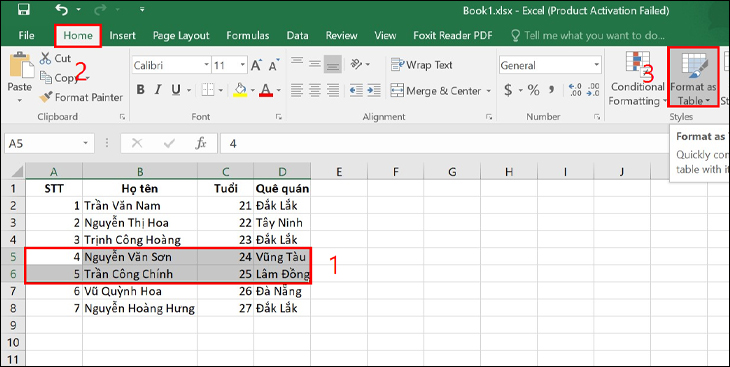
Task: Click the Insert Function fx icon
Action: pos(201,143)
